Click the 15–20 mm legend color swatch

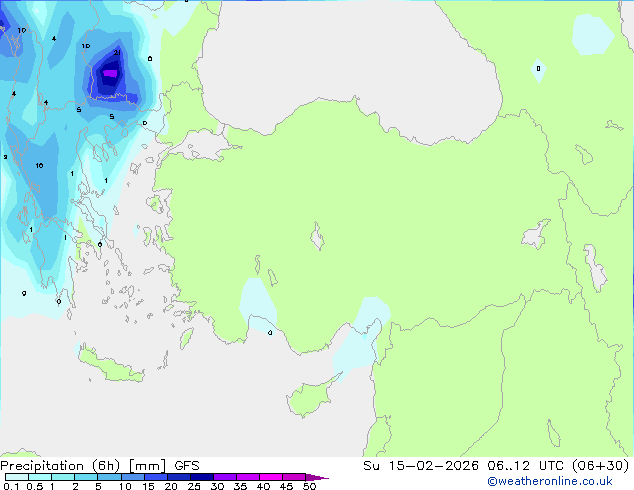pos(156,477)
